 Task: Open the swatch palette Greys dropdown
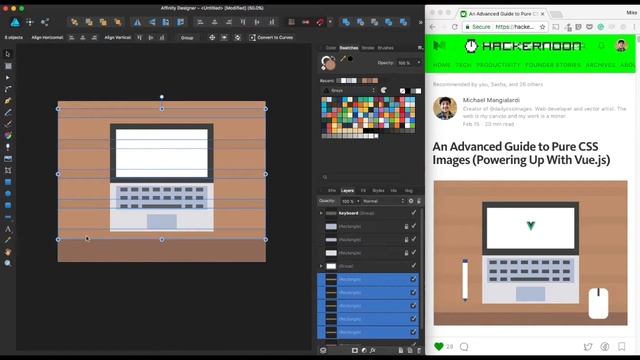pyautogui.click(x=349, y=90)
